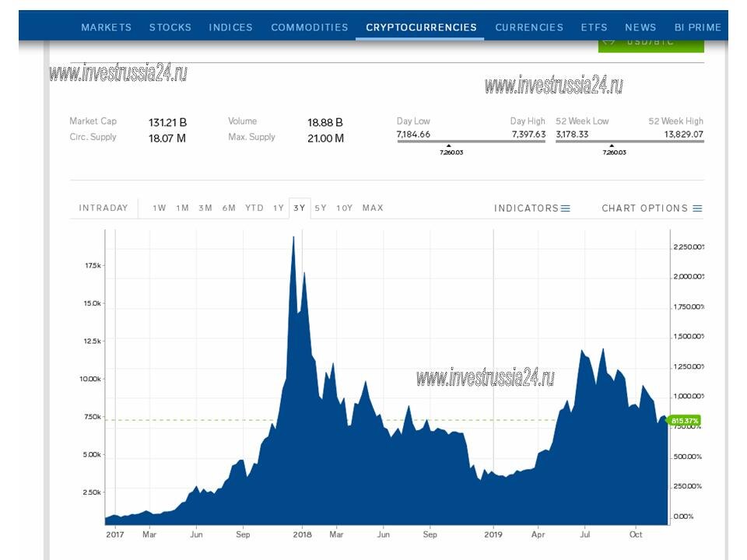Open the Commodities navigation tab

(x=310, y=28)
